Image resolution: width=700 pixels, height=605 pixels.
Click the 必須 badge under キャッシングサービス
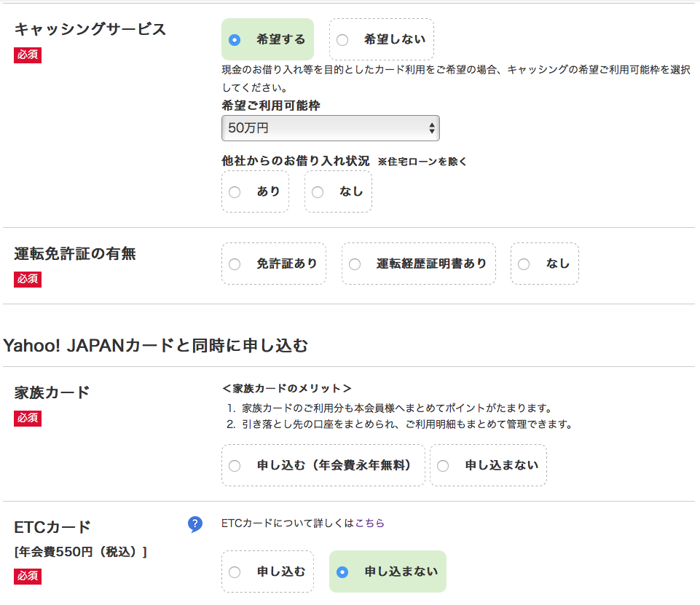tap(28, 55)
